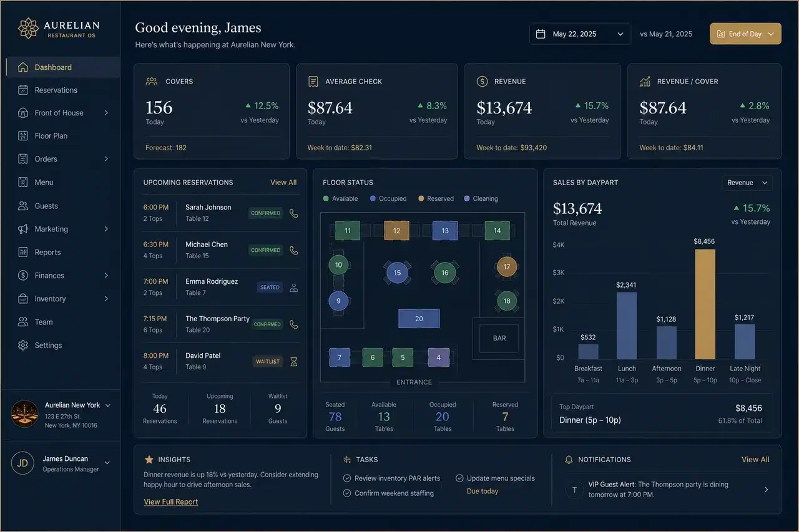This screenshot has width=799, height=532.
Task: Open the Revenue dropdown in Sales by Daypart
Action: point(747,183)
